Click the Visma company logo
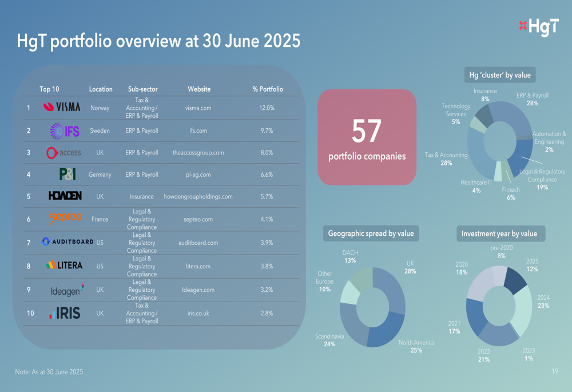572x392 pixels. coord(62,108)
